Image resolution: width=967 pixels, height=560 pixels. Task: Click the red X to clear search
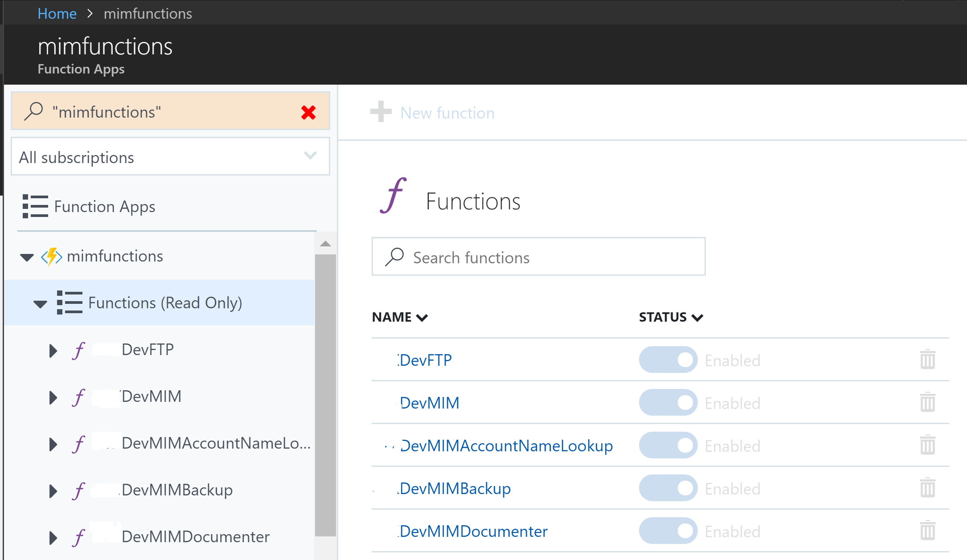[308, 112]
